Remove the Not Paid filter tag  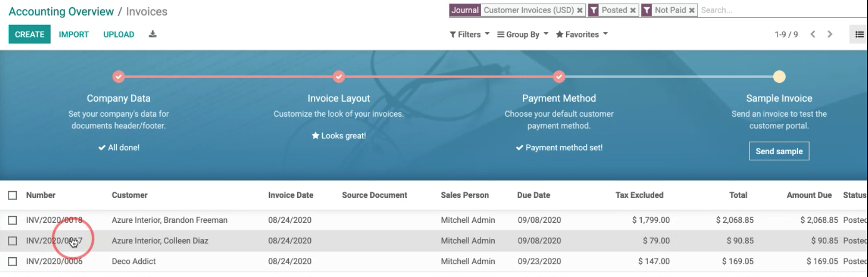[x=692, y=10]
